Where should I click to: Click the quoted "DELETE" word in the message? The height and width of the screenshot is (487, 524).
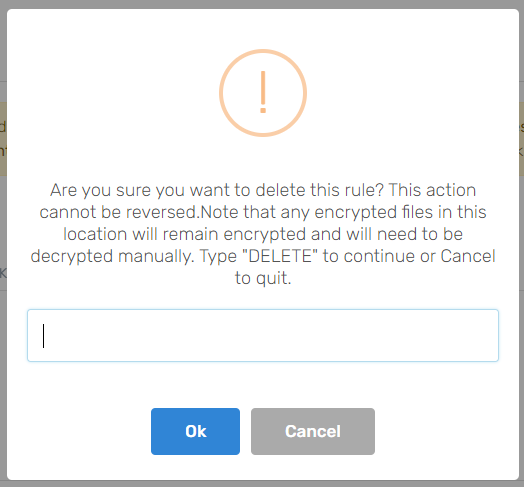pos(279,256)
